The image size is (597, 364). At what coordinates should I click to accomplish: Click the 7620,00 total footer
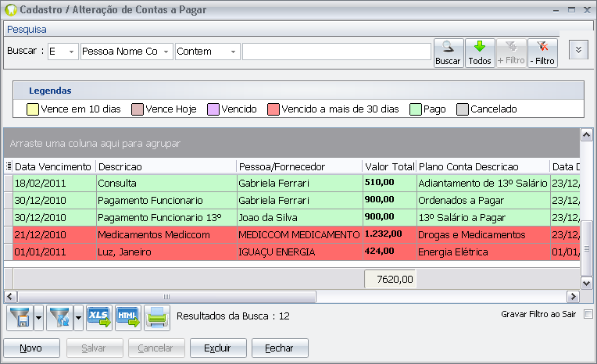[x=390, y=279]
